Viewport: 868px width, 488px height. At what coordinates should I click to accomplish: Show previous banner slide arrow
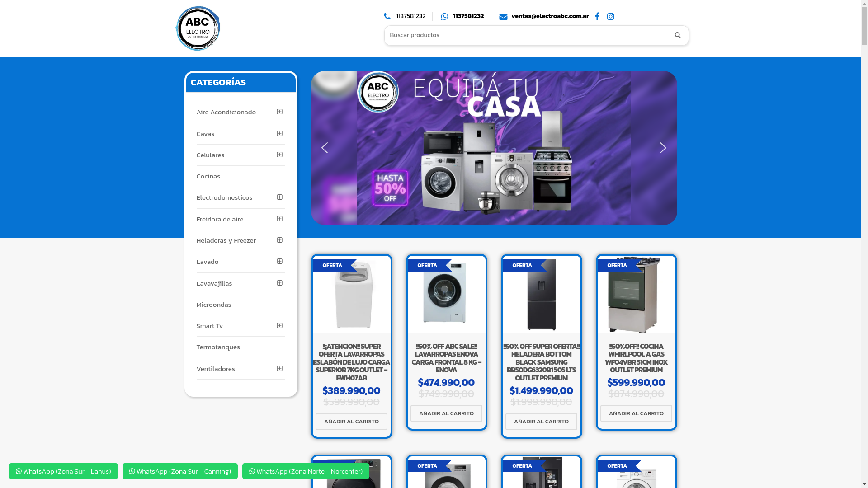pos(325,148)
